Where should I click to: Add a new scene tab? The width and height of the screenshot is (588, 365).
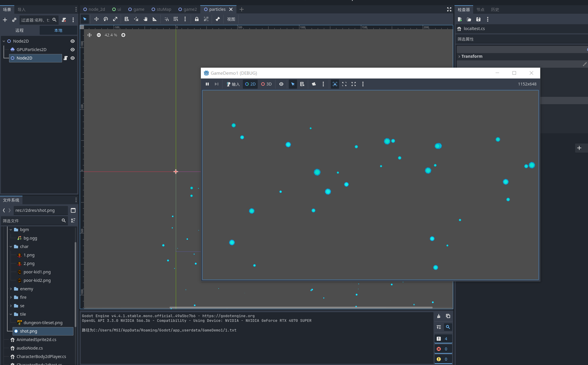coord(242,9)
